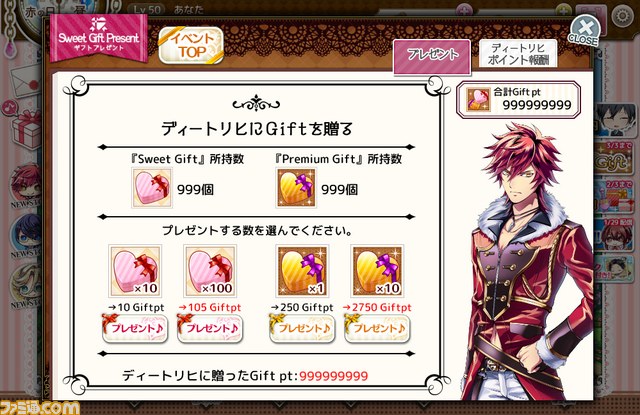This screenshot has height=415, width=640.
Task: Click the black-haired chibi character thumbnail
Action: [617, 122]
